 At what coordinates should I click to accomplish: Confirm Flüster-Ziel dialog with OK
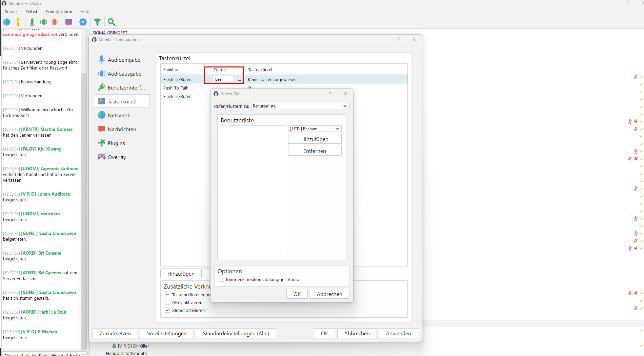coord(297,294)
